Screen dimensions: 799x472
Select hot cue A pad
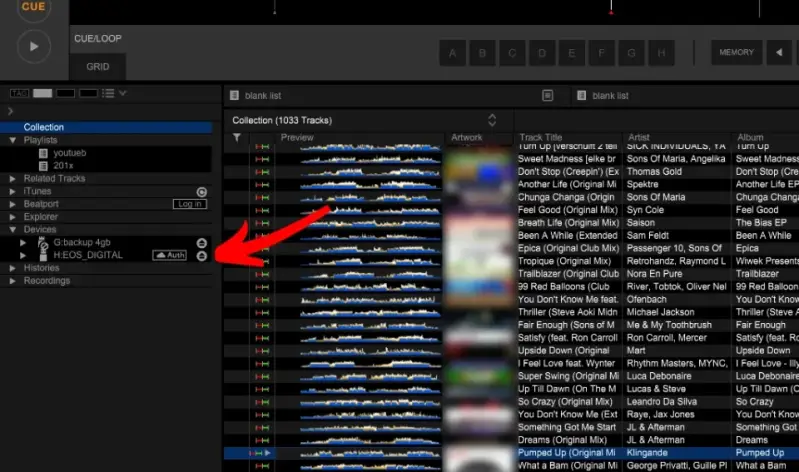[x=453, y=53]
